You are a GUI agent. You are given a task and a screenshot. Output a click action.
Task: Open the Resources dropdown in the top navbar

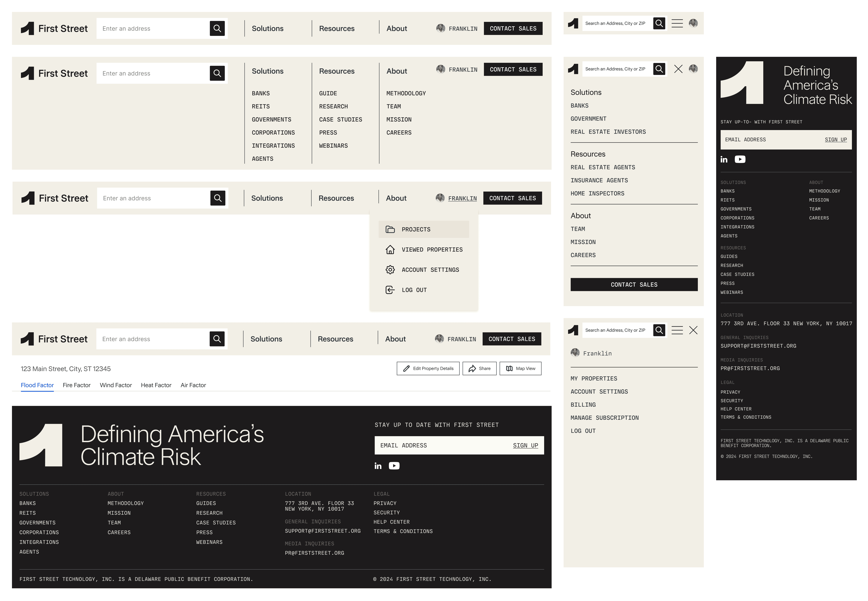pos(336,29)
